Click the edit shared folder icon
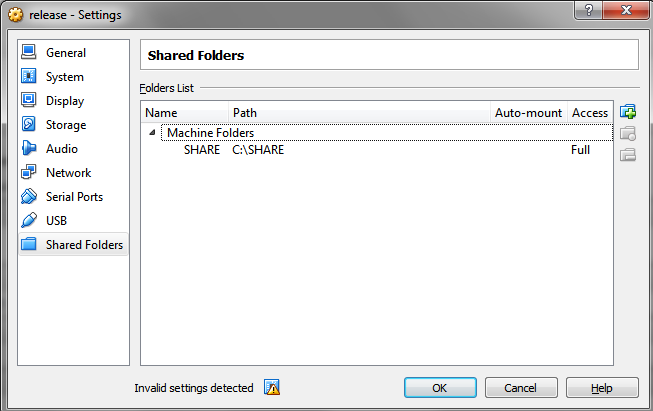The width and height of the screenshot is (653, 411). point(628,134)
